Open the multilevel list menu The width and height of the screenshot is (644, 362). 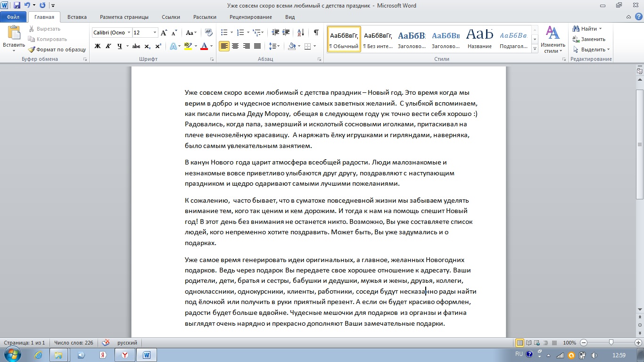click(x=258, y=33)
